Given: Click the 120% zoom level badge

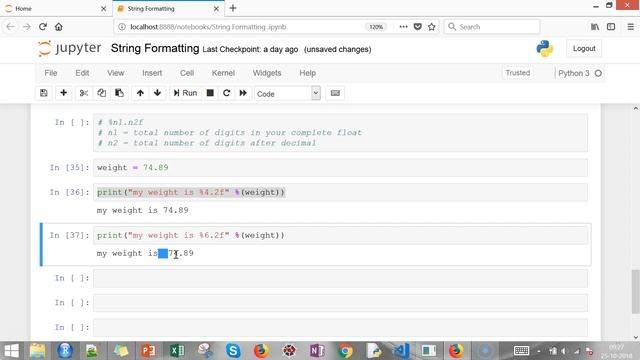Looking at the screenshot, I should click(376, 27).
